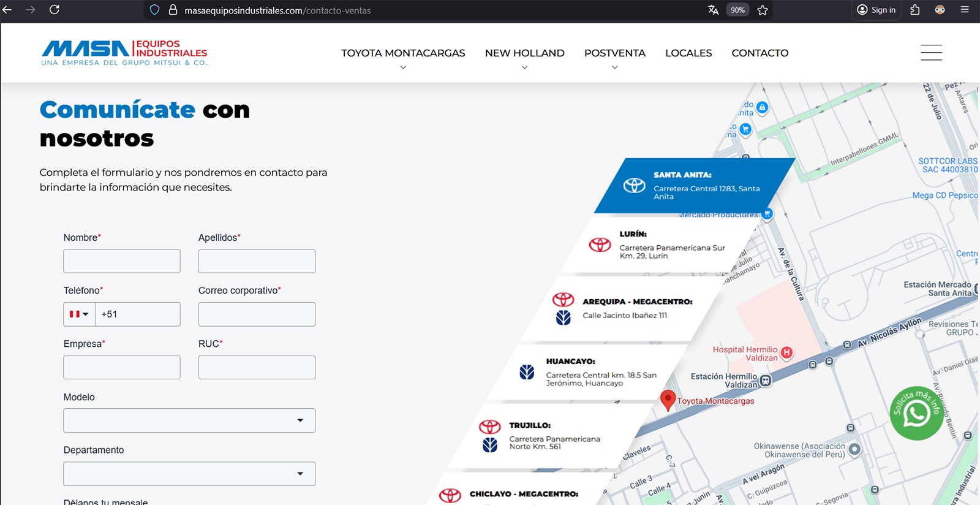Screen dimensions: 980x505
Task: Go to the CONTACTO page
Action: click(760, 53)
